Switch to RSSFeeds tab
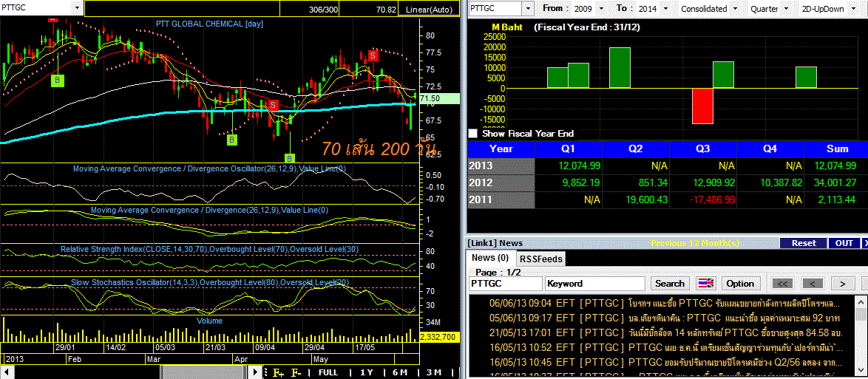 pyautogui.click(x=540, y=259)
